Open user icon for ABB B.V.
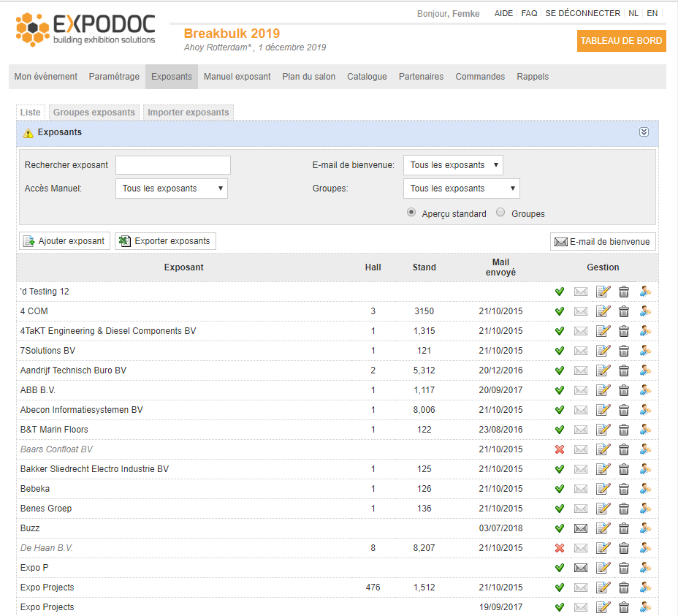The image size is (678, 616). point(646,390)
